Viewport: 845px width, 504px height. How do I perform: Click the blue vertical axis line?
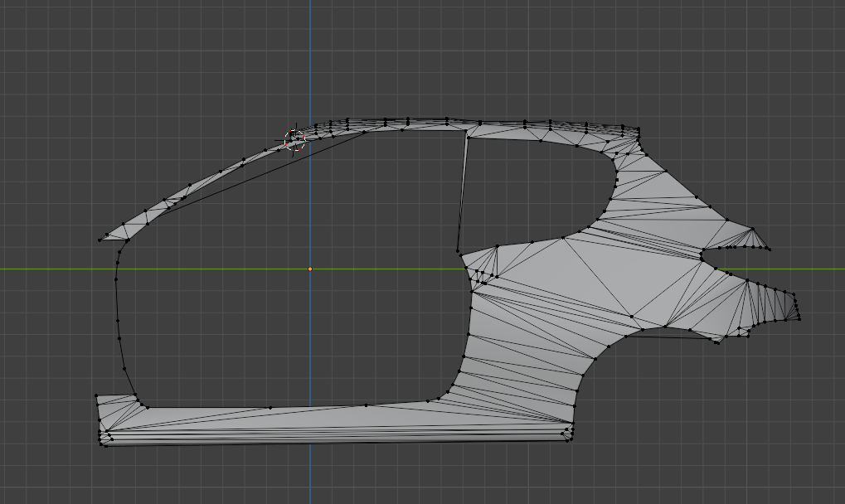[x=310, y=65]
